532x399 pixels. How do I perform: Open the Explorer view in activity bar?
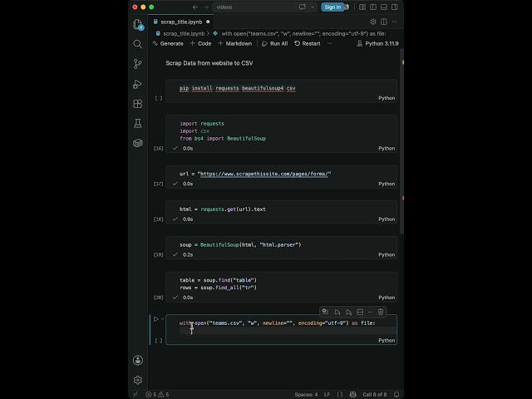pos(138,24)
